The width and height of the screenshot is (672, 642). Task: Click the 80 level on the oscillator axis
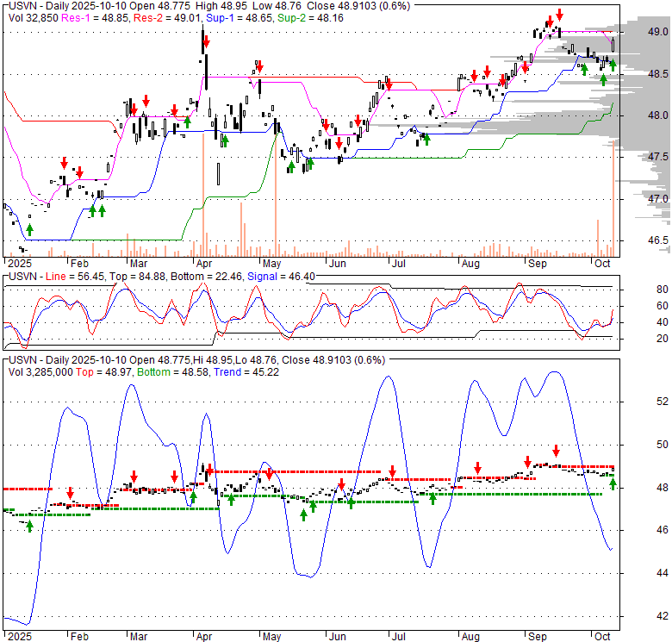coord(663,290)
